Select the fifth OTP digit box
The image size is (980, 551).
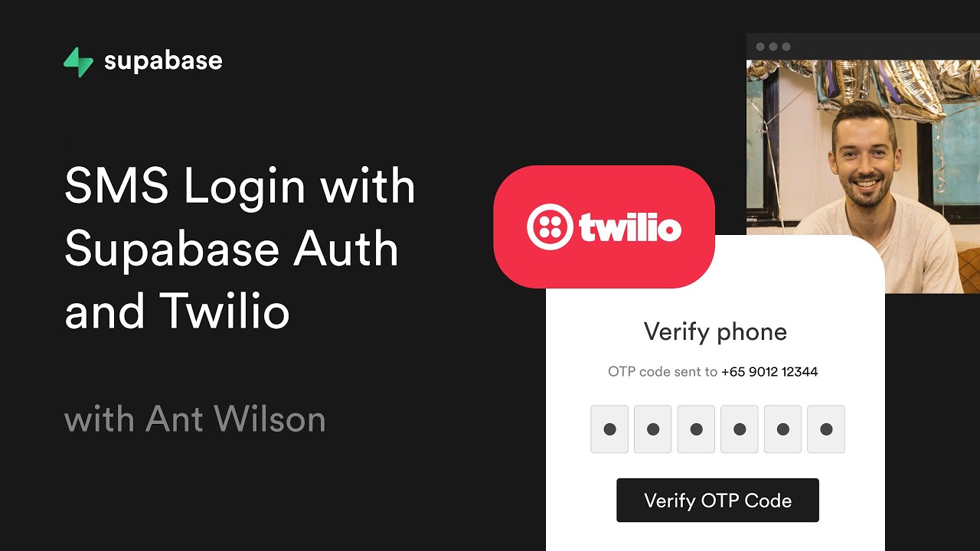click(x=782, y=429)
